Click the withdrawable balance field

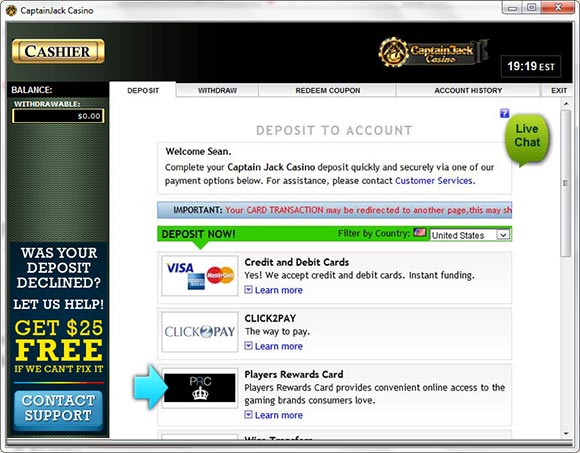58,116
